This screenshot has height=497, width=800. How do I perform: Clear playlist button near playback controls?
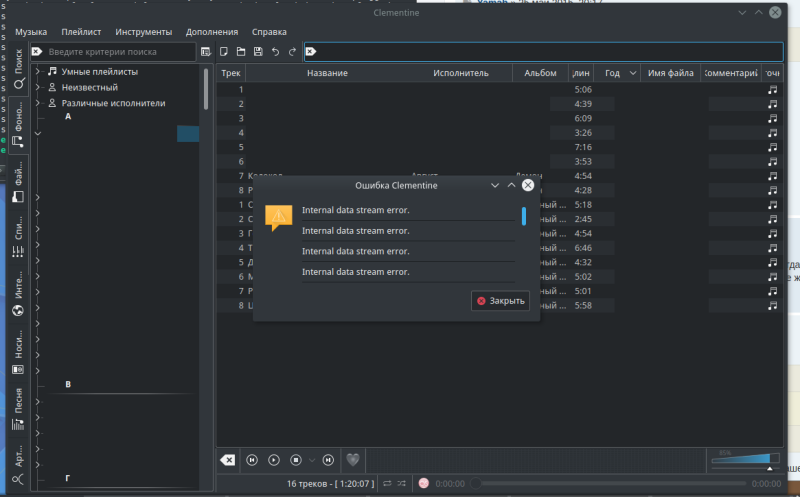(x=228, y=460)
